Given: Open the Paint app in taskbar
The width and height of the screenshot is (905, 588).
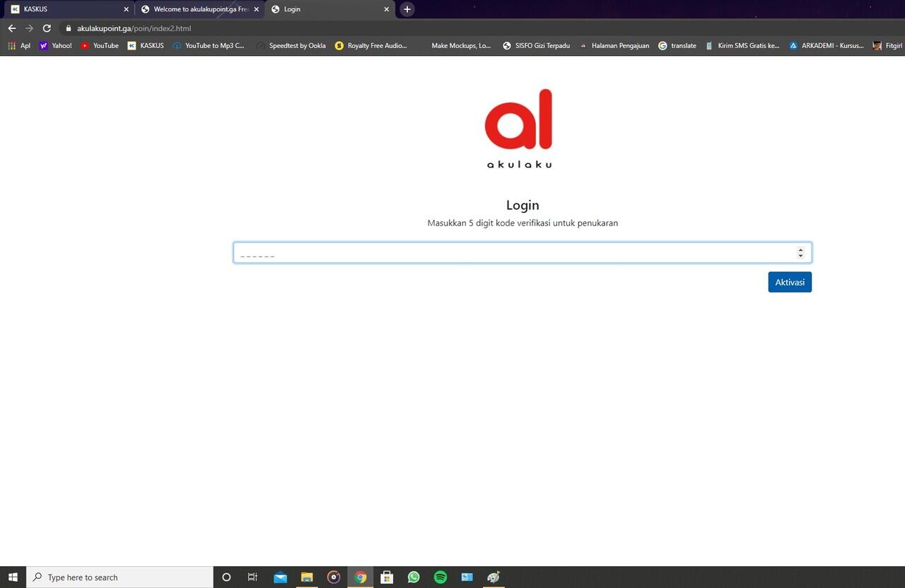Looking at the screenshot, I should 494,577.
